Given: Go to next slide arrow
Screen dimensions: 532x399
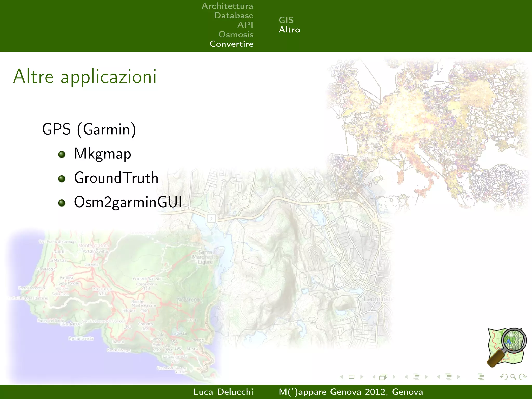Looking at the screenshot, I should coord(362,377).
